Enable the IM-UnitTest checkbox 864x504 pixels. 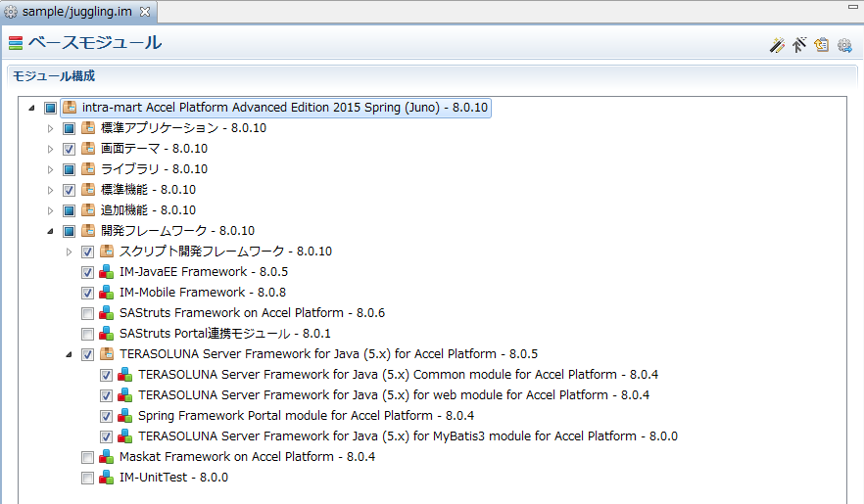(x=87, y=478)
